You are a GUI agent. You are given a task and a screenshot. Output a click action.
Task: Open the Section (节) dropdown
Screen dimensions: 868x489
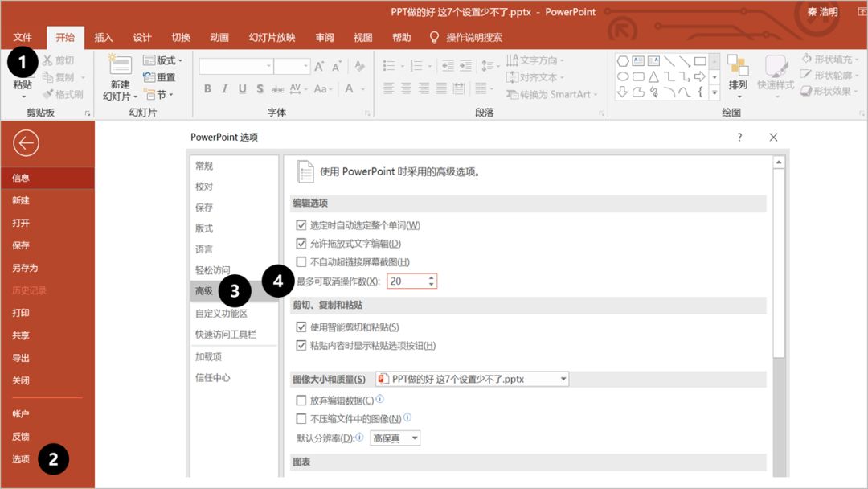158,94
